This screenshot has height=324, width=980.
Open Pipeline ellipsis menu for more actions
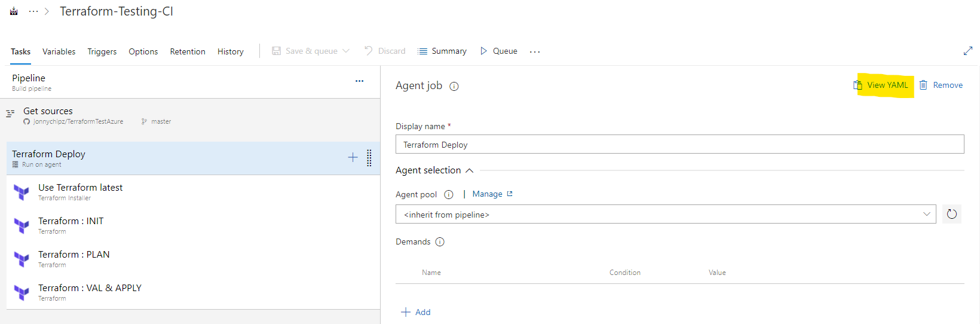click(359, 81)
